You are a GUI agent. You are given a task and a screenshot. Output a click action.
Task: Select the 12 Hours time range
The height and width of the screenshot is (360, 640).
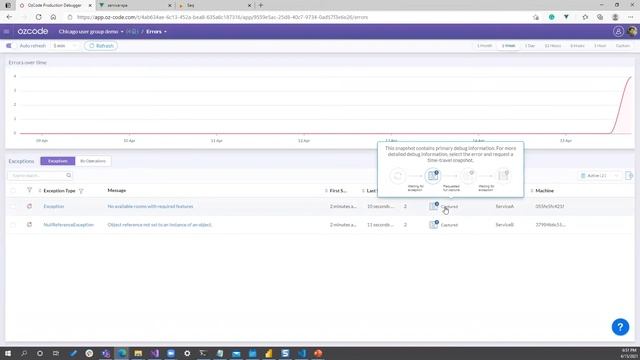(553, 46)
